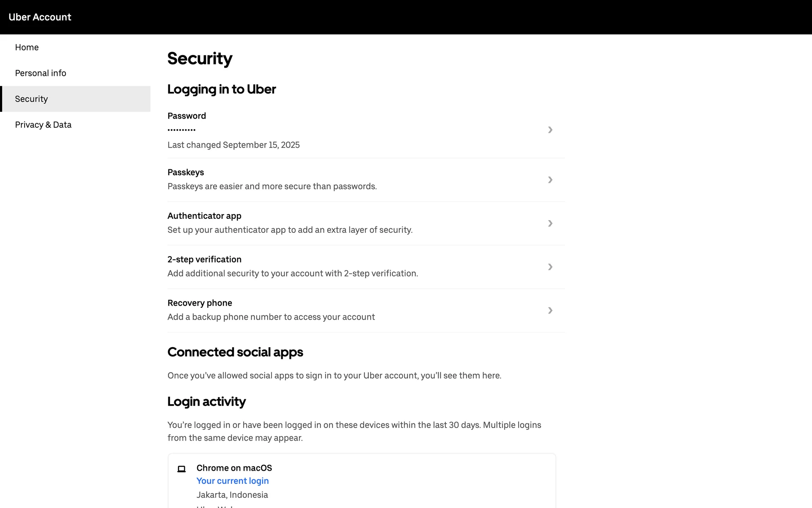Navigate to Privacy & Data
Viewport: 812px width, 508px height.
pos(43,125)
